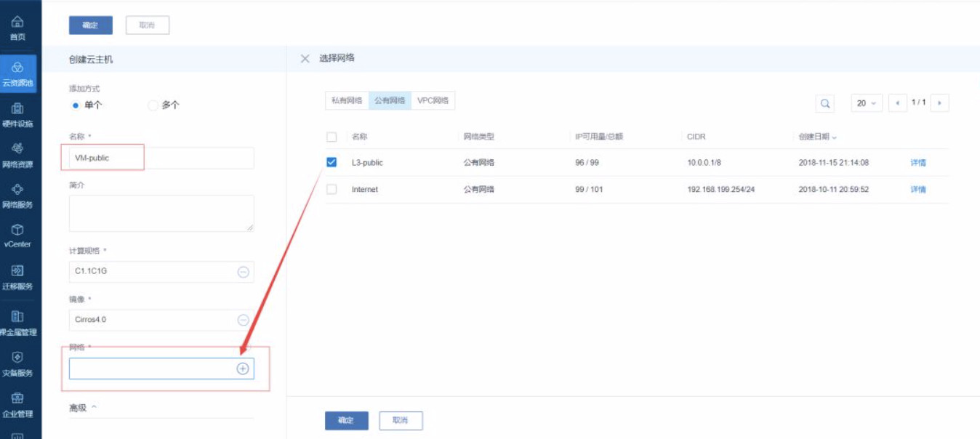980x439 pixels.
Task: Collapse the 高级 section
Action: click(x=94, y=407)
